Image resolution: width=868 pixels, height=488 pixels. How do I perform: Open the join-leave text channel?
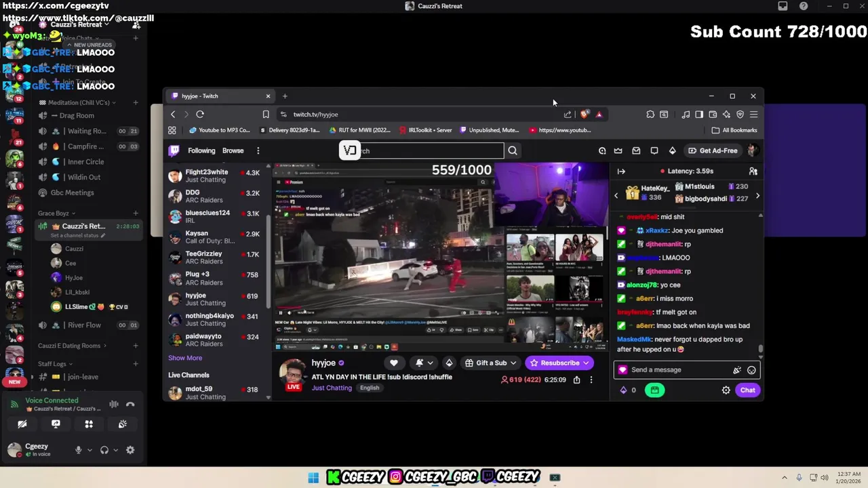coord(83,377)
